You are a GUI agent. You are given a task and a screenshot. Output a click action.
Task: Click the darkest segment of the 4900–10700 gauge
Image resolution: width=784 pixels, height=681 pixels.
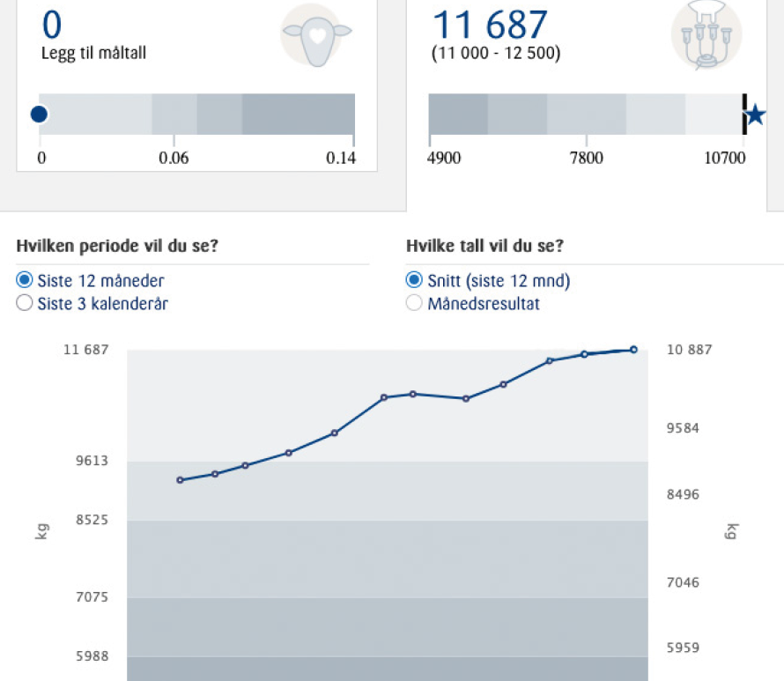(457, 115)
